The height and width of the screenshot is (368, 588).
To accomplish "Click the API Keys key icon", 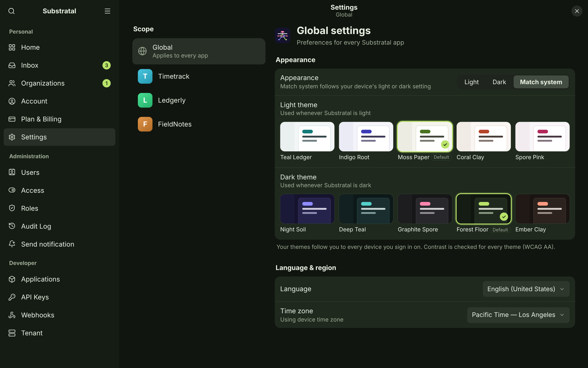I will coord(12,297).
